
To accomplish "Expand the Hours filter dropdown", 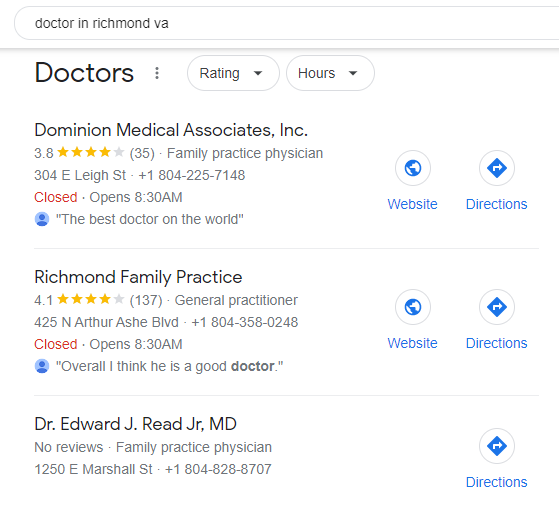I will coord(330,73).
